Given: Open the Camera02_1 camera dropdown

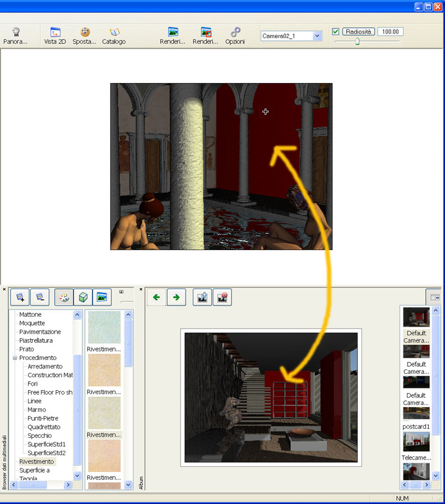Looking at the screenshot, I should pos(317,36).
